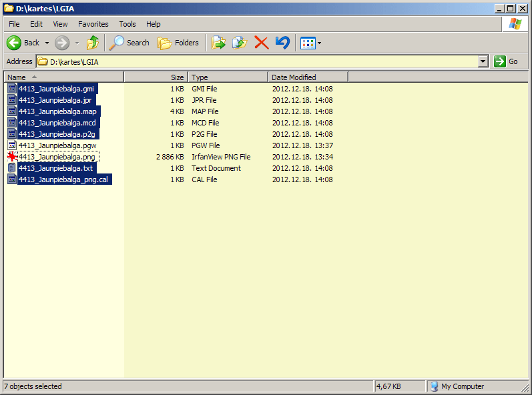The height and width of the screenshot is (395, 532).
Task: Open the Back history dropdown arrow
Action: [x=47, y=43]
